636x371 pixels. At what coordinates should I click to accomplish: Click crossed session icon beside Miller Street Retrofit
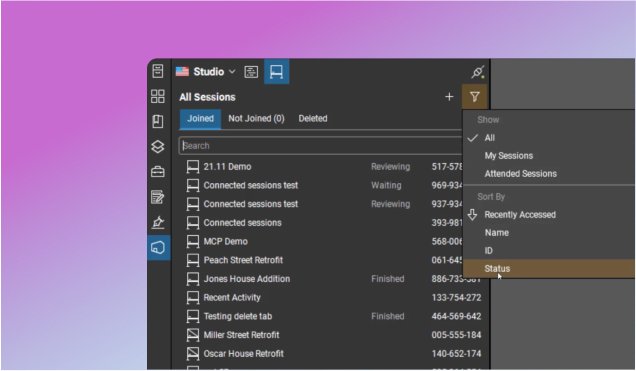point(193,335)
